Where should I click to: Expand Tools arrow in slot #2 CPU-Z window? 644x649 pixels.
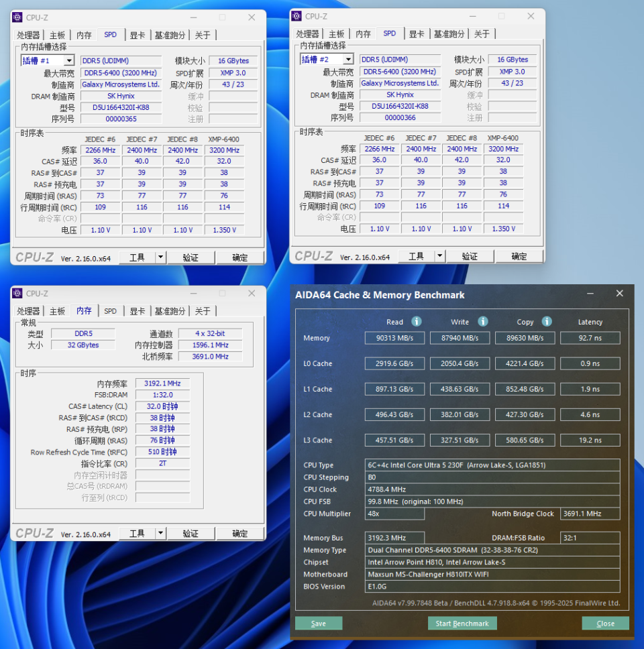tap(440, 256)
